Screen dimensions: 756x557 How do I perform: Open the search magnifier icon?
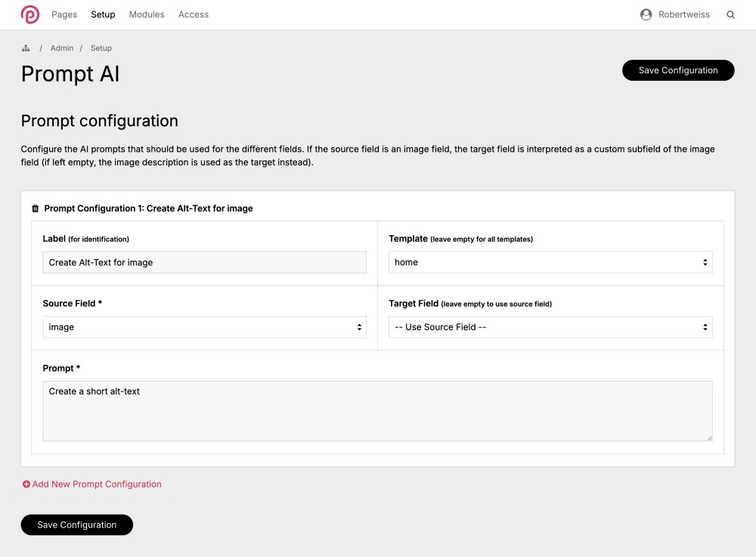coord(730,14)
